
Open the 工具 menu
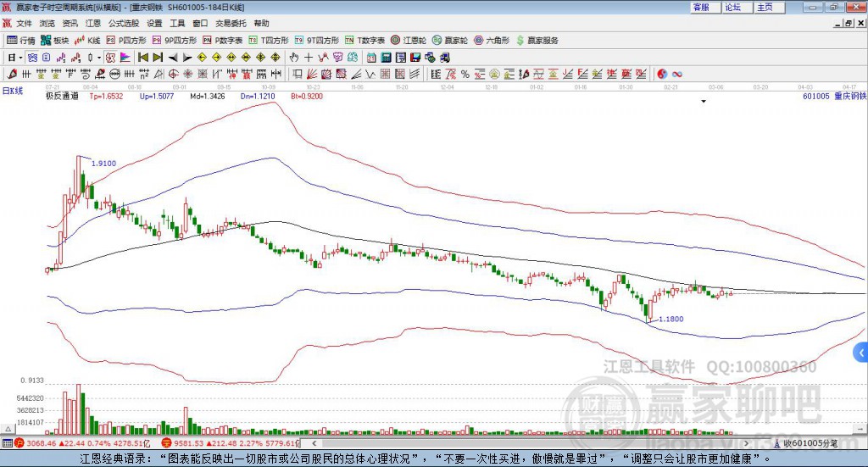177,23
